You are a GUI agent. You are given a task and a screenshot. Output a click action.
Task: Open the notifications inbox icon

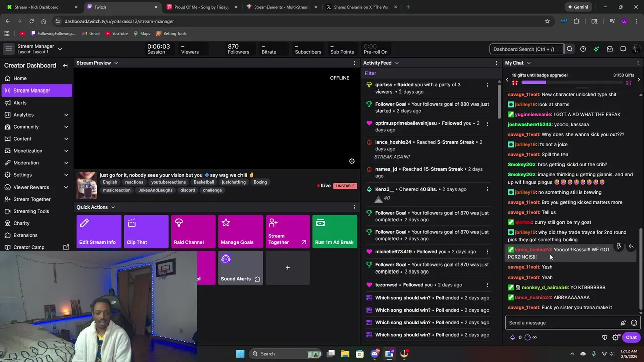[x=610, y=49]
